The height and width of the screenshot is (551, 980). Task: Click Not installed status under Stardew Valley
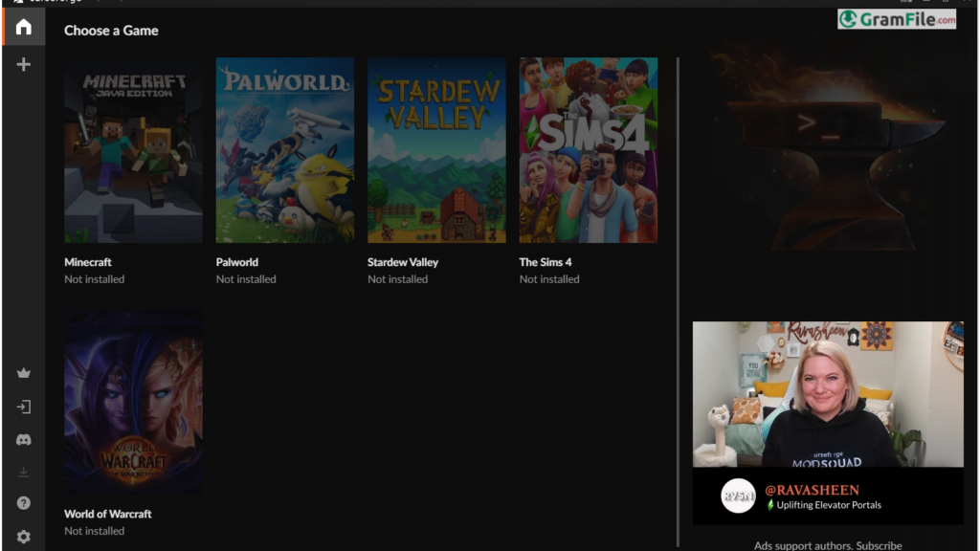click(398, 279)
